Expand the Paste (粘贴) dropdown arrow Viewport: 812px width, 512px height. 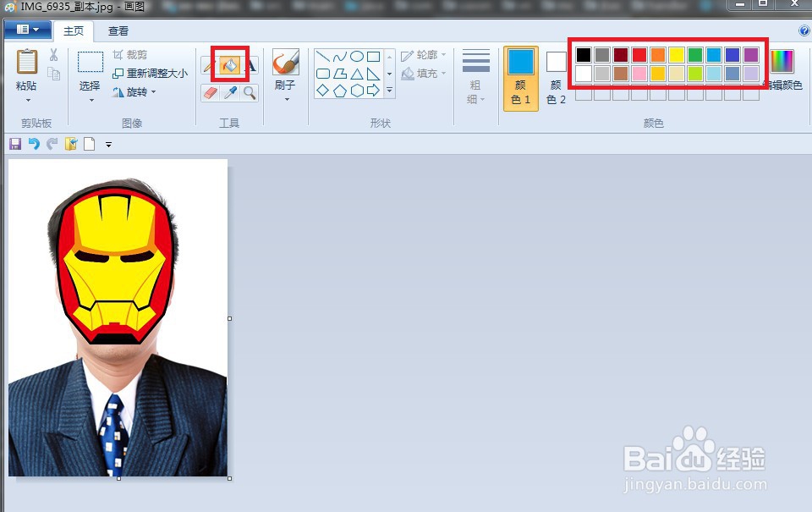tap(28, 101)
